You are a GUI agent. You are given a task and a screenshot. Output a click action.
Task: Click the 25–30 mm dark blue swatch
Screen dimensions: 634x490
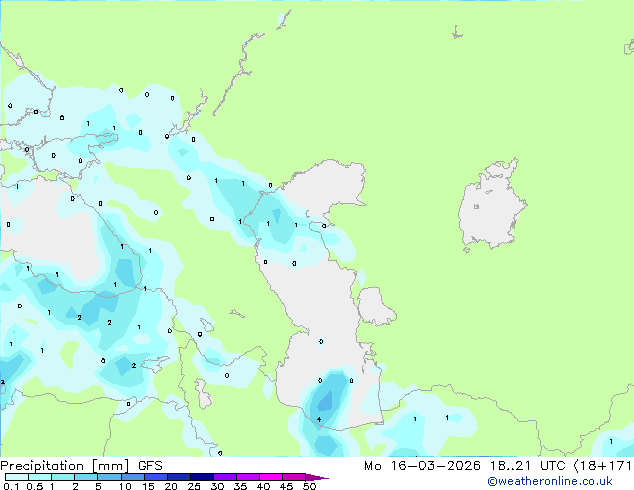(x=202, y=477)
